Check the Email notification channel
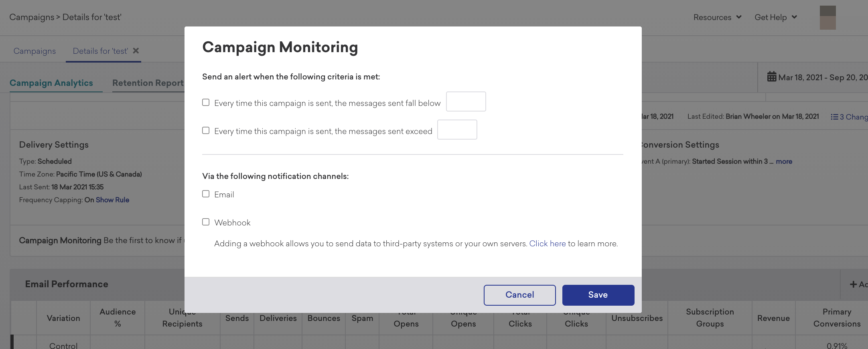This screenshot has width=868, height=349. click(x=206, y=194)
